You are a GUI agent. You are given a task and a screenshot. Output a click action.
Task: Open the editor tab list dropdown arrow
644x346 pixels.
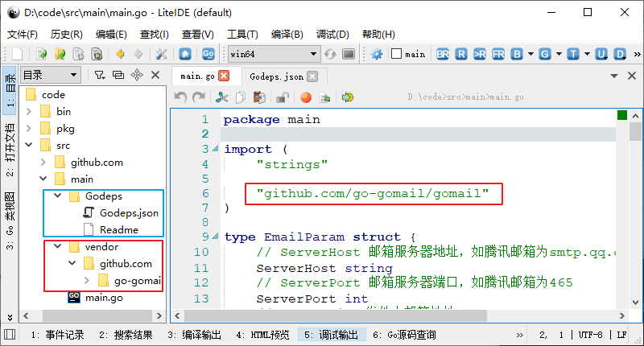click(x=614, y=76)
